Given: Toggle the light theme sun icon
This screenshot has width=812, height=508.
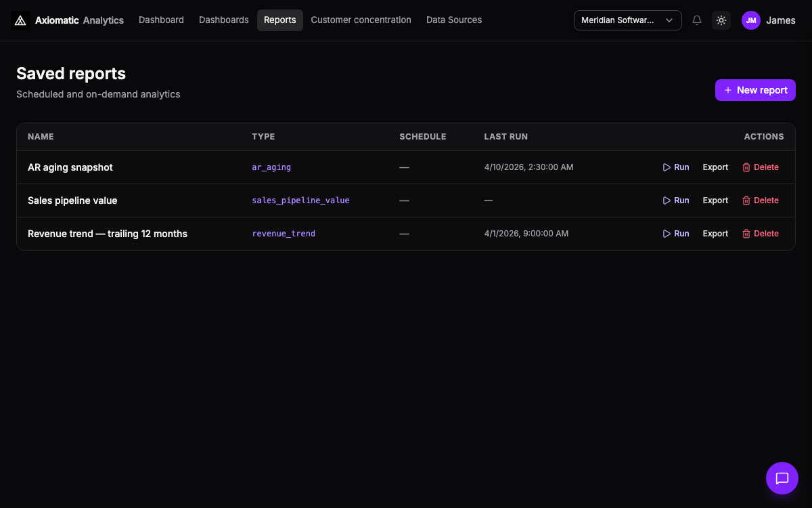Looking at the screenshot, I should coord(721,20).
